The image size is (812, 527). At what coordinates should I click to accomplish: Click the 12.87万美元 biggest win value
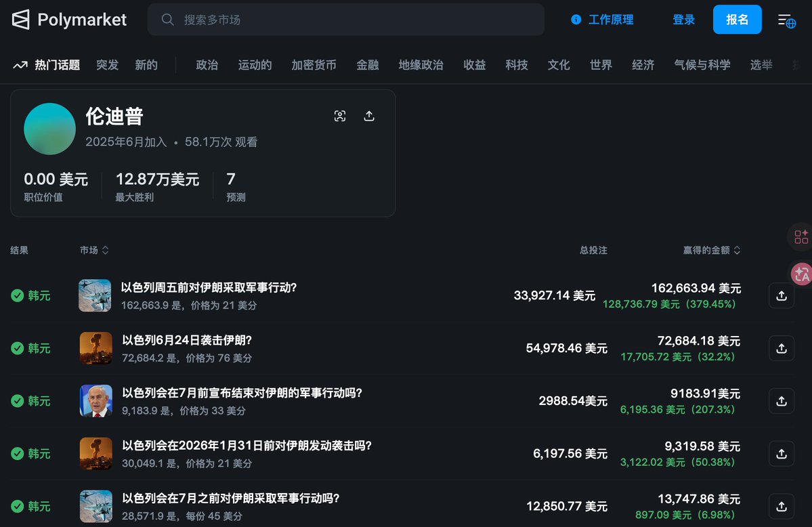click(157, 180)
